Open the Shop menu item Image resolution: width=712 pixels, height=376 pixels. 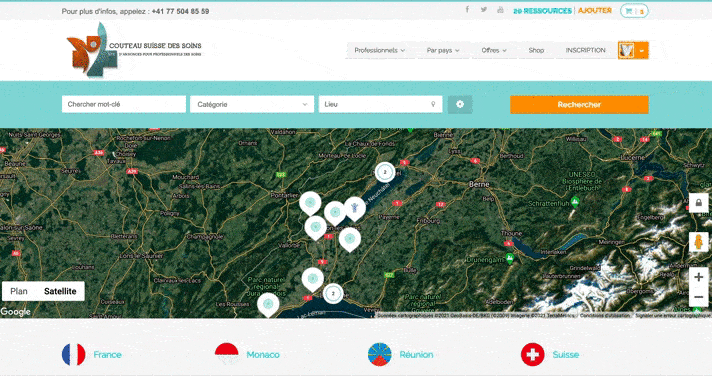(536, 50)
